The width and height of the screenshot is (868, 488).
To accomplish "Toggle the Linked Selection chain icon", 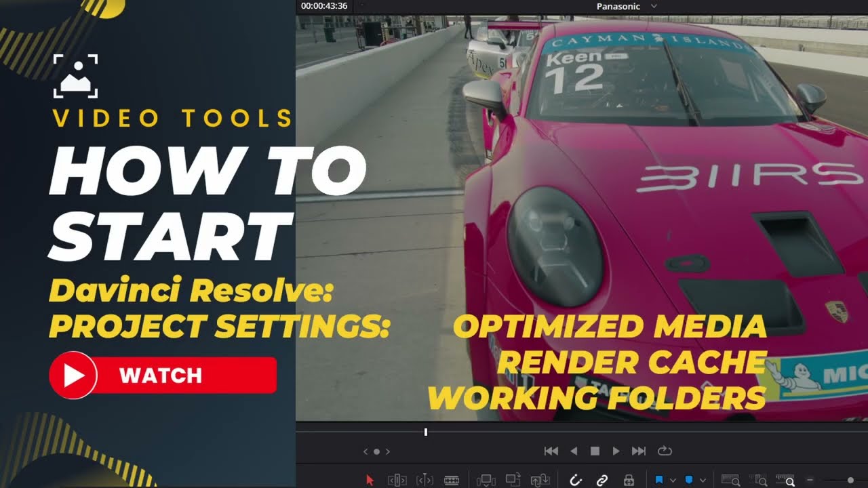I will click(x=602, y=481).
